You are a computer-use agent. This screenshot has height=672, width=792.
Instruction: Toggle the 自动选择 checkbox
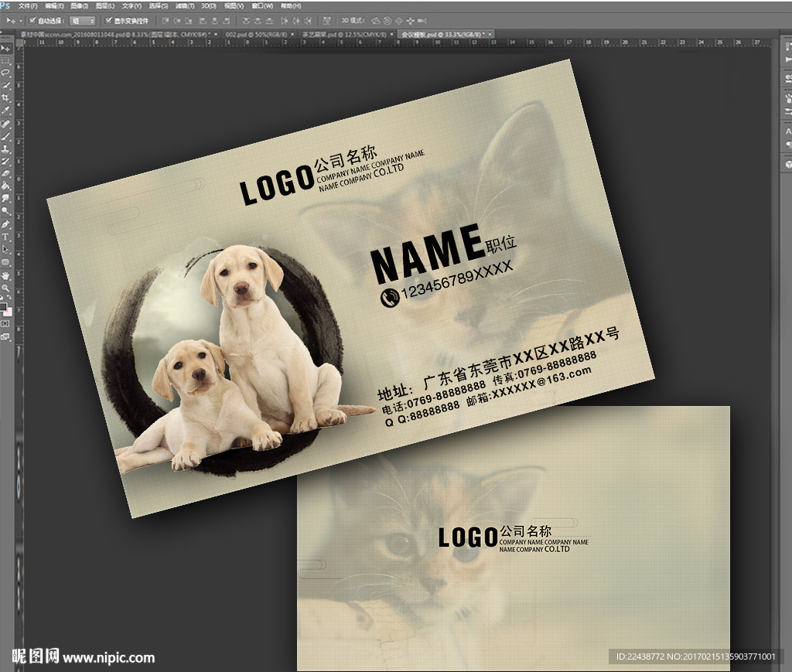tap(32, 20)
